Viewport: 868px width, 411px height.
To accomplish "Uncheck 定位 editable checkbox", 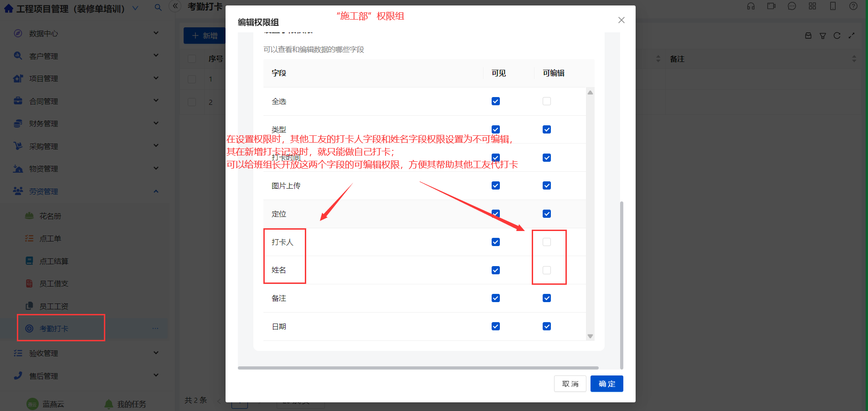I will (x=547, y=214).
